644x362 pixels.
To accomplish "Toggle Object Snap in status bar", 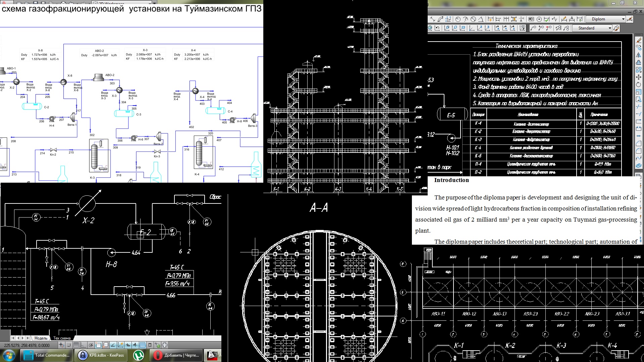I will click(98, 345).
